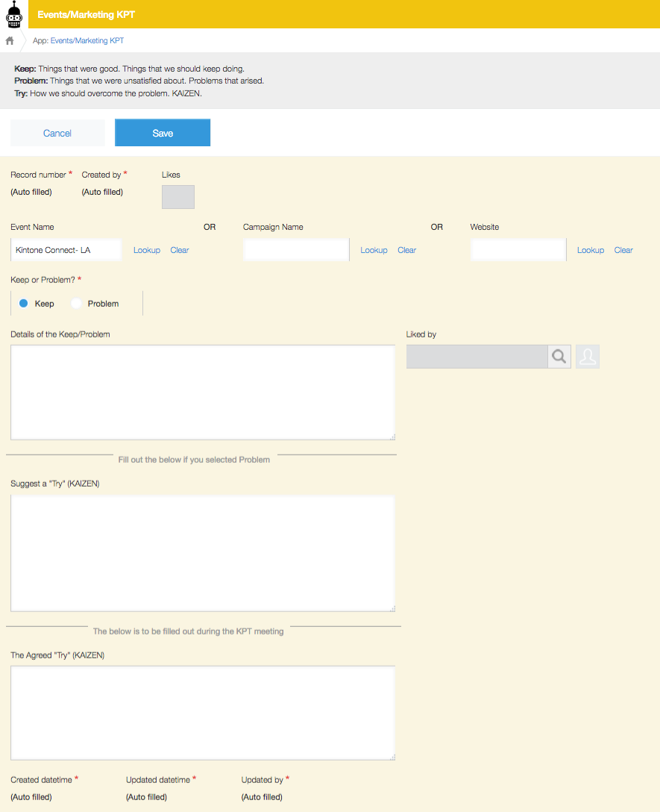This screenshot has height=812, width=660.
Task: Click the Liked by search magnifier icon
Action: click(x=559, y=357)
